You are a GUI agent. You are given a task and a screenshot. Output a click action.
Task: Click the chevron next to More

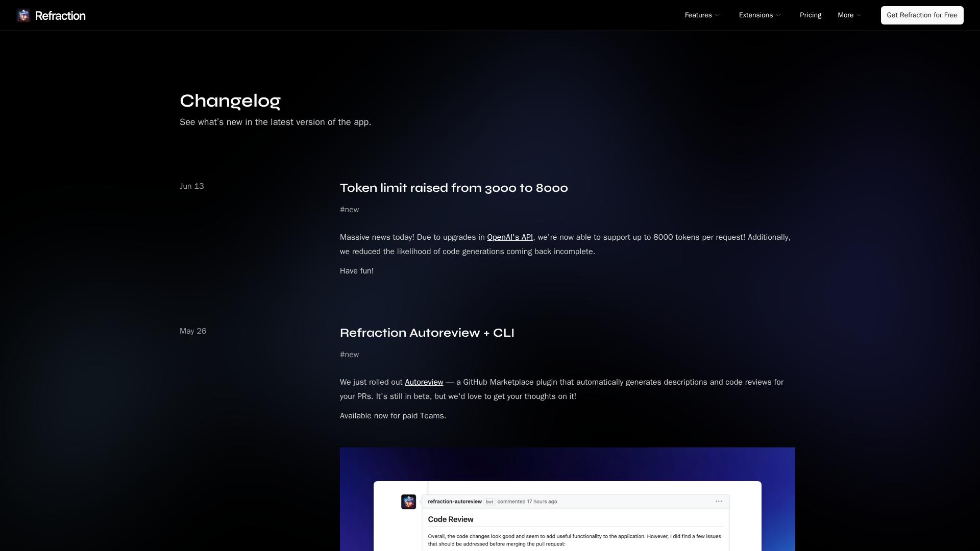[859, 15]
